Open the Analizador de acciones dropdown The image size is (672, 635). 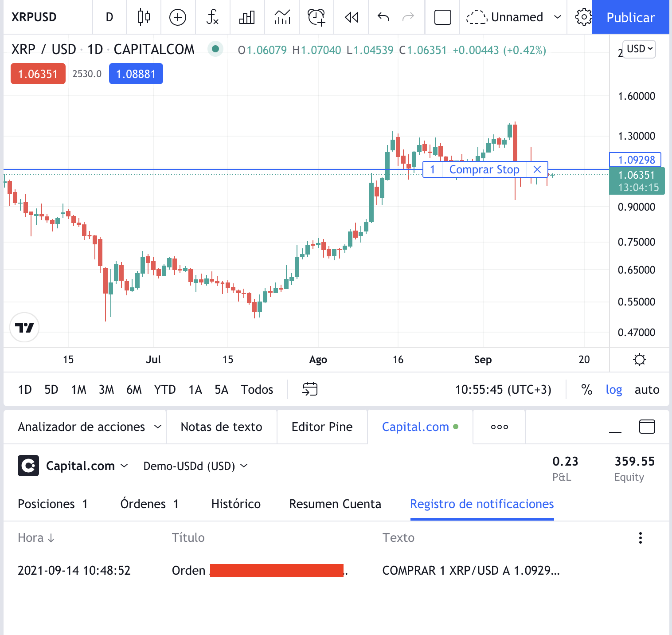89,427
